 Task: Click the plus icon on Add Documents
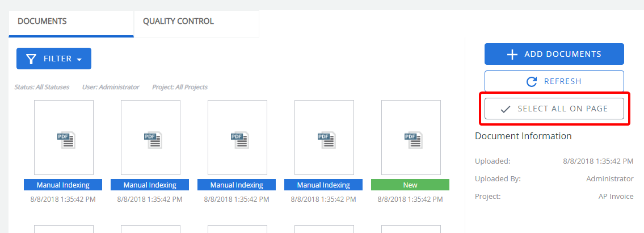tap(512, 55)
